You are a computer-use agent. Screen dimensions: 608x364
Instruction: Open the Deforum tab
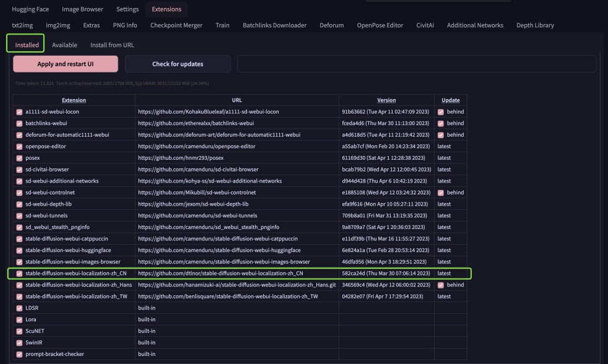point(331,25)
